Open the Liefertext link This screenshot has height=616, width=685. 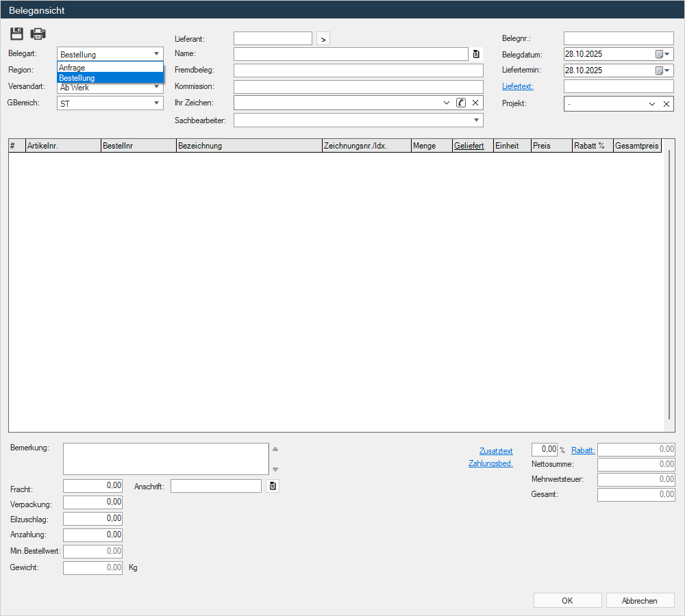517,86
